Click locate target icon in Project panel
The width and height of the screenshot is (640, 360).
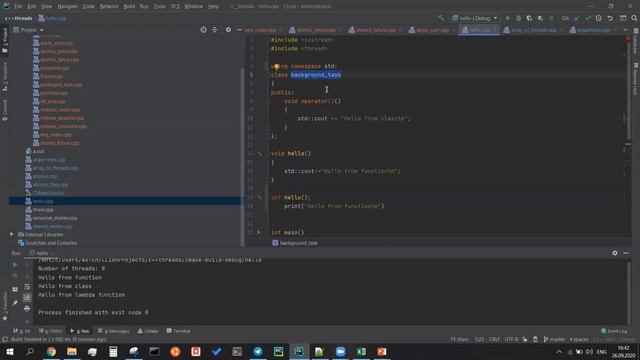tap(203, 30)
